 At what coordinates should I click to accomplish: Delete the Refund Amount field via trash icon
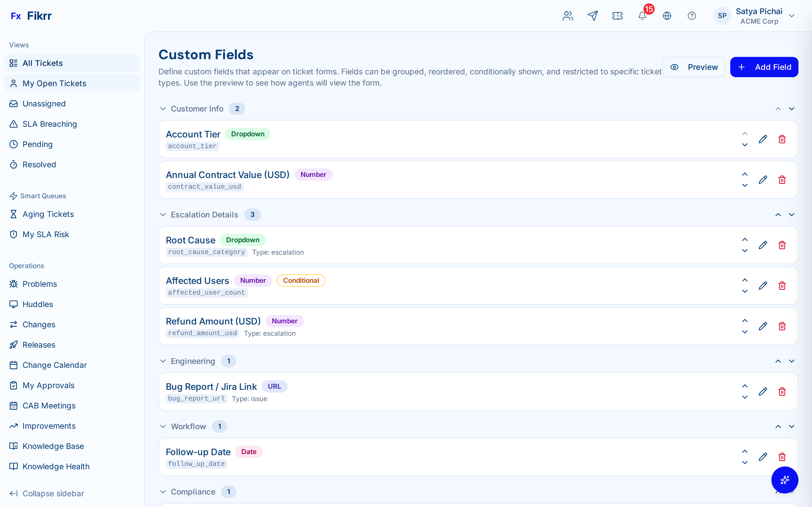click(782, 326)
